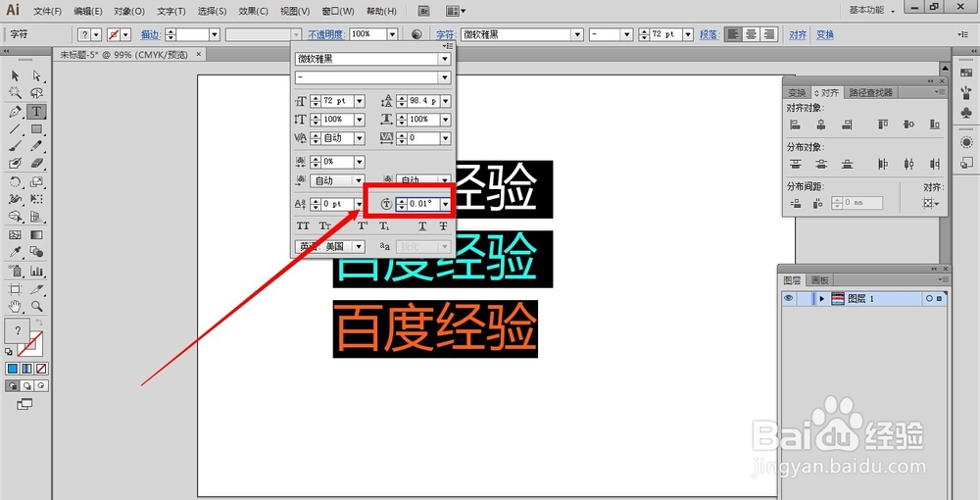Select the Direct Selection tool

coord(37,75)
